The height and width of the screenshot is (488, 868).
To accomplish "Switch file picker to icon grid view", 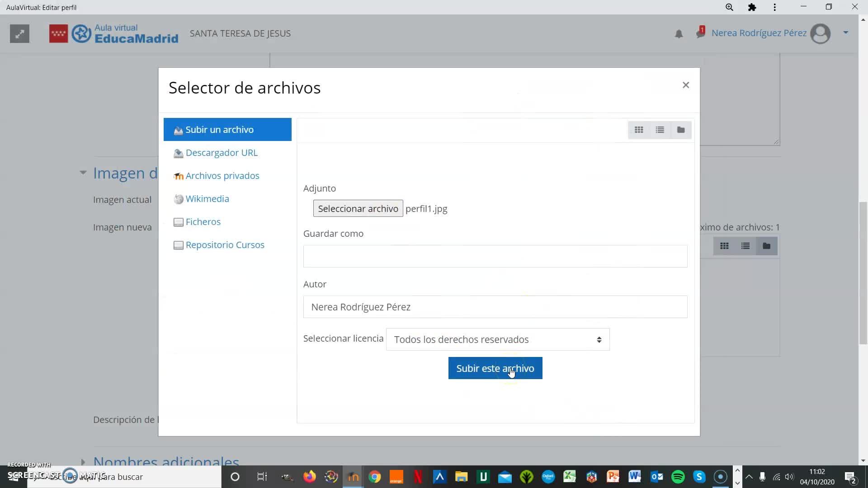I will coord(638,130).
